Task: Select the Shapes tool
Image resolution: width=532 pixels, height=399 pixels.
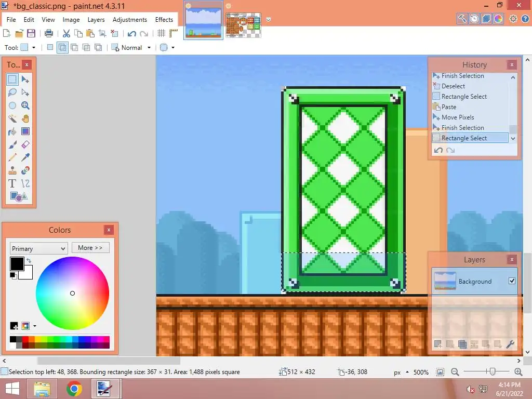Action: pos(19,196)
